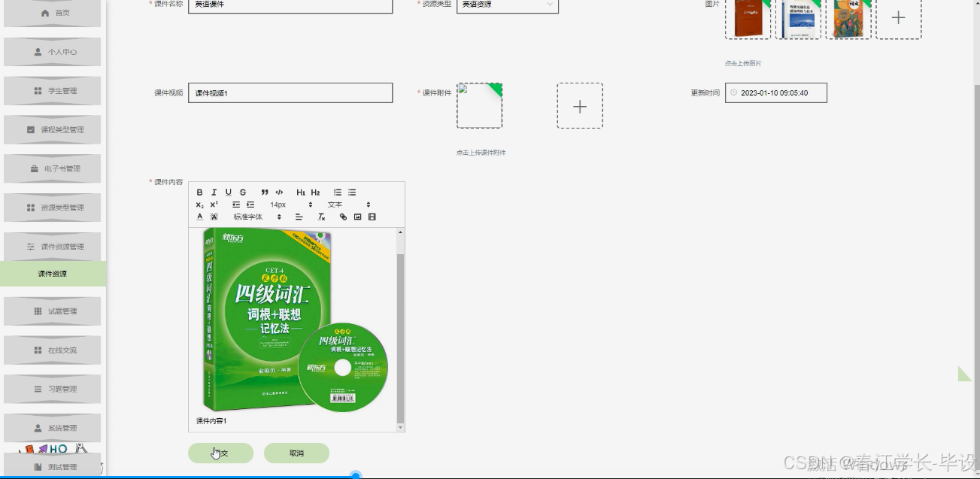Open 试题管理 in sidebar
The image size is (980, 479).
click(53, 311)
